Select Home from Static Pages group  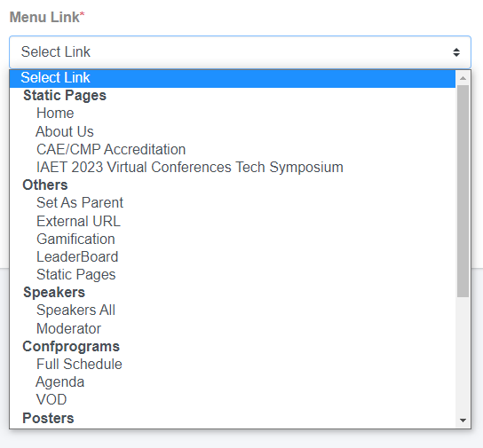pyautogui.click(x=233, y=114)
